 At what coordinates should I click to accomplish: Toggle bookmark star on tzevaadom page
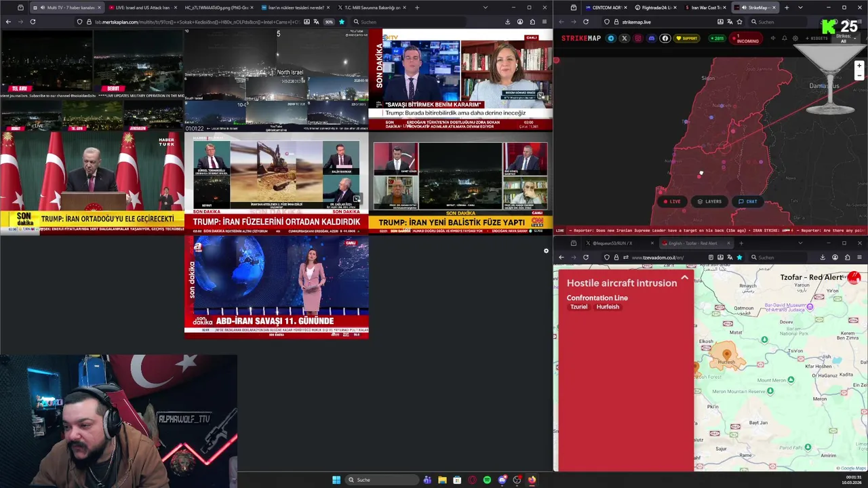(739, 257)
